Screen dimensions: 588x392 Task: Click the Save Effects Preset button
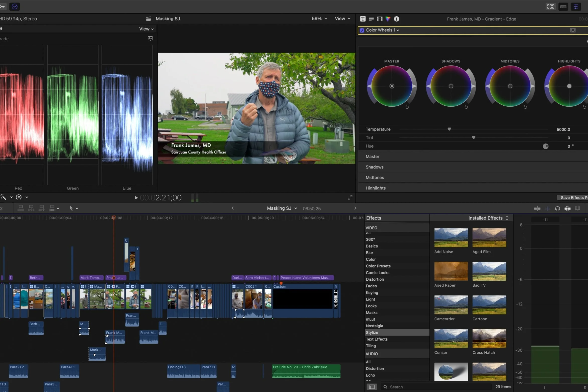pos(573,198)
